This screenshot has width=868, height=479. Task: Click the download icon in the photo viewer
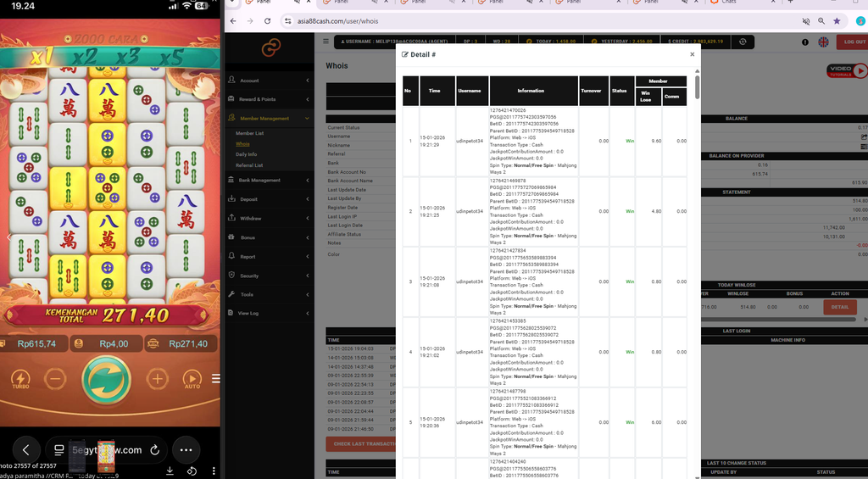point(170,471)
